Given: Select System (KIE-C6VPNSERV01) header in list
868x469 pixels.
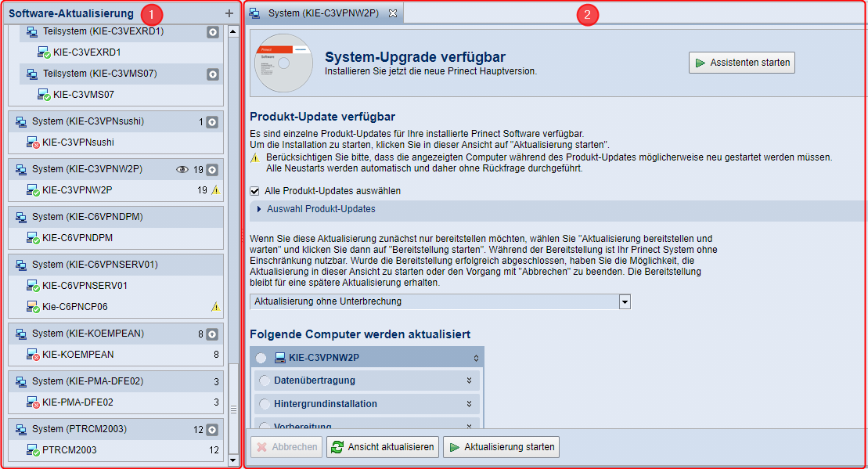Looking at the screenshot, I should click(116, 265).
